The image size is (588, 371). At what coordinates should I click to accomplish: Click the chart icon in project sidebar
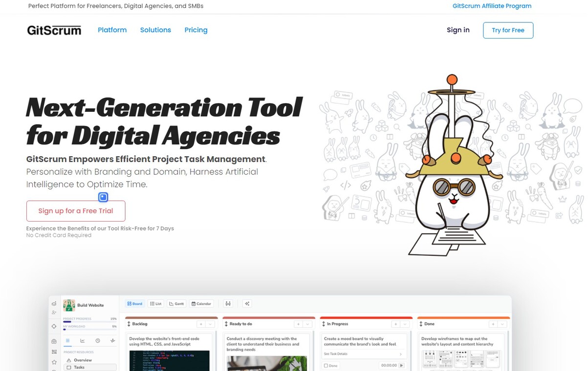[83, 341]
